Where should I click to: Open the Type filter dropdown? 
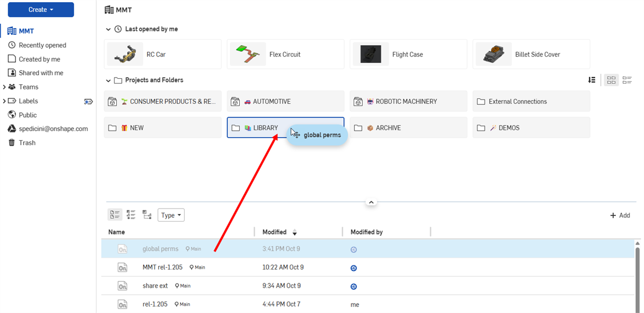(171, 215)
